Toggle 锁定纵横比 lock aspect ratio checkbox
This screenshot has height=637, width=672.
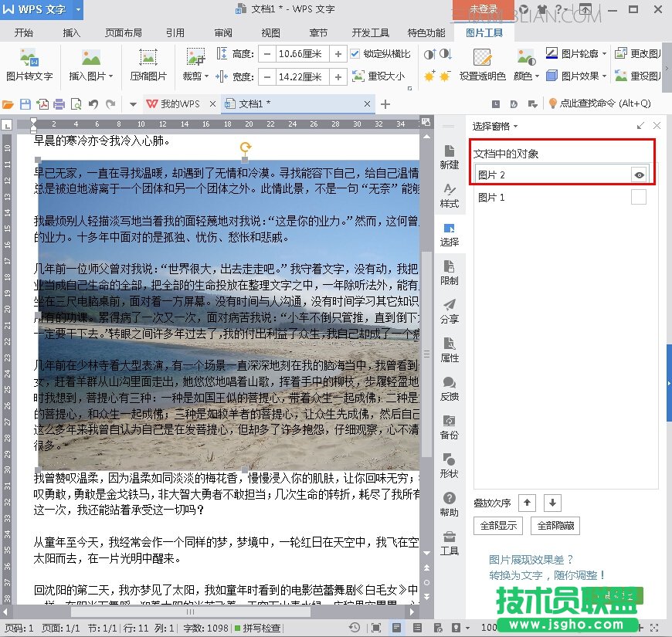[x=355, y=54]
